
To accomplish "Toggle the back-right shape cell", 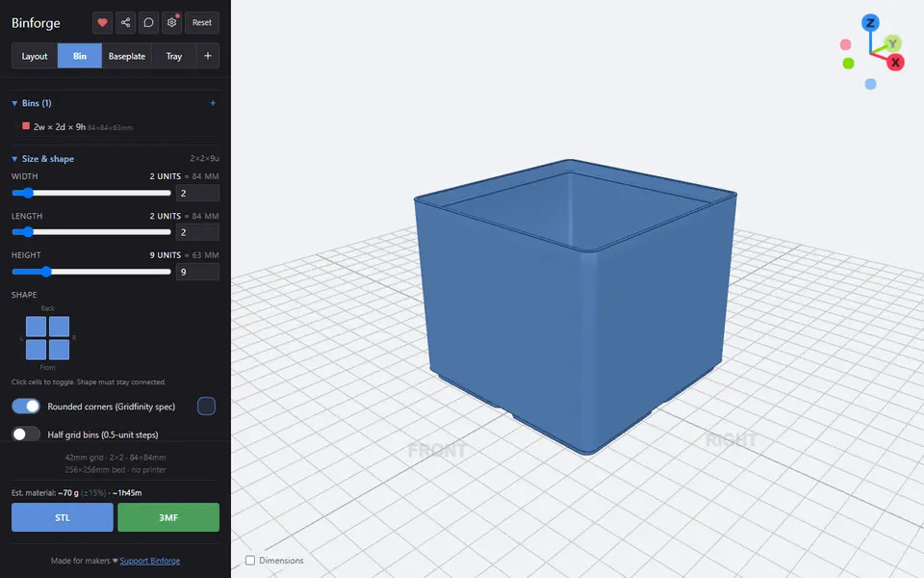I will point(59,327).
